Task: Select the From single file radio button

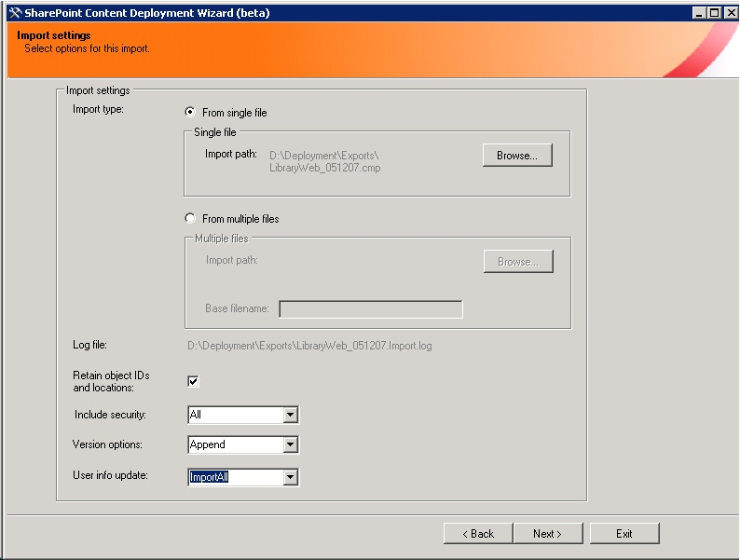Action: [190, 113]
